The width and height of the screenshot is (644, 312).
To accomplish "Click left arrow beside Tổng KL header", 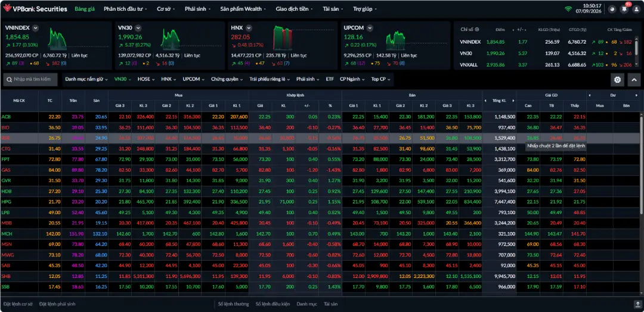I will coord(485,101).
